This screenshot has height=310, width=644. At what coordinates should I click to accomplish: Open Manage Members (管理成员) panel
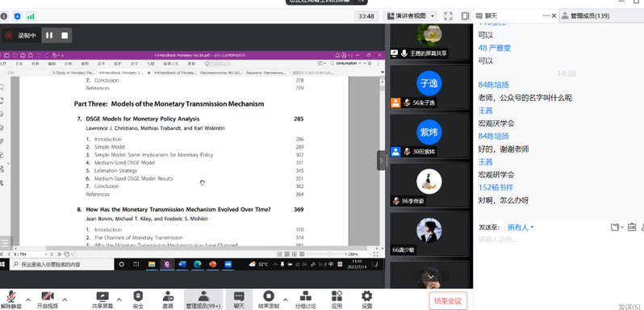coord(203,300)
